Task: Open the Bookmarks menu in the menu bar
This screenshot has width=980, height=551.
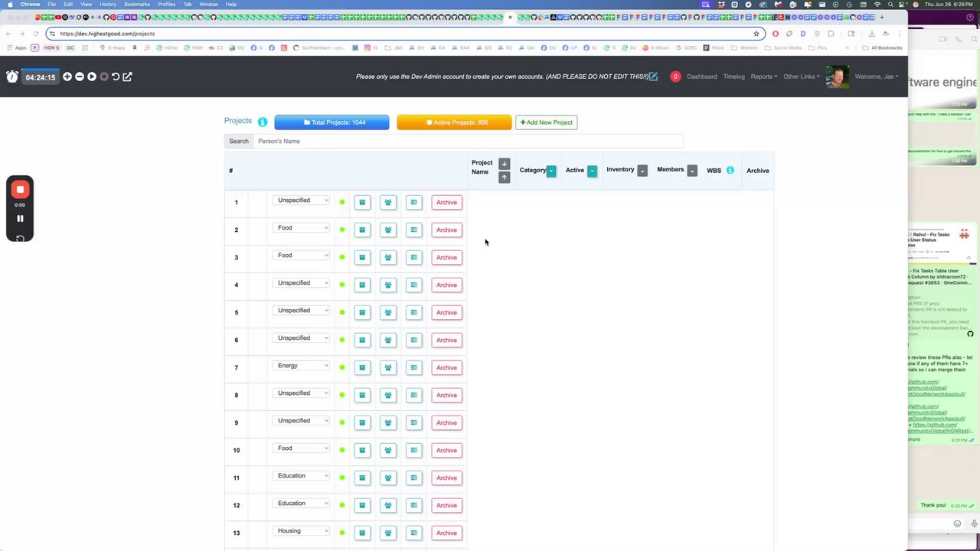Action: click(x=137, y=4)
